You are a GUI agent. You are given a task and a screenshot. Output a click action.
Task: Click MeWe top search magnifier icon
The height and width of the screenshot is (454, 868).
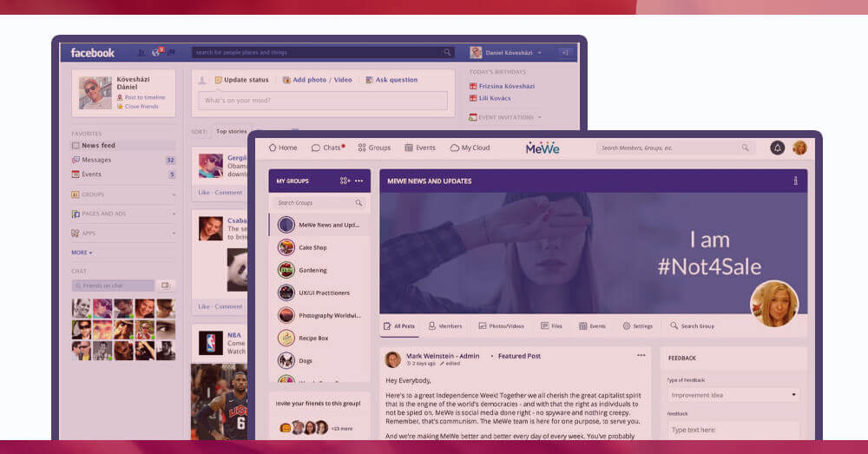tap(745, 148)
